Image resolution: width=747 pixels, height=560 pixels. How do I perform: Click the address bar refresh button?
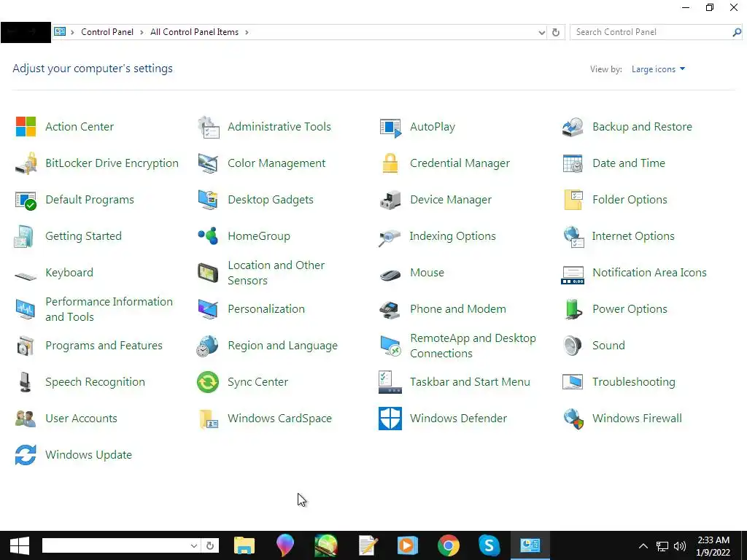[555, 32]
